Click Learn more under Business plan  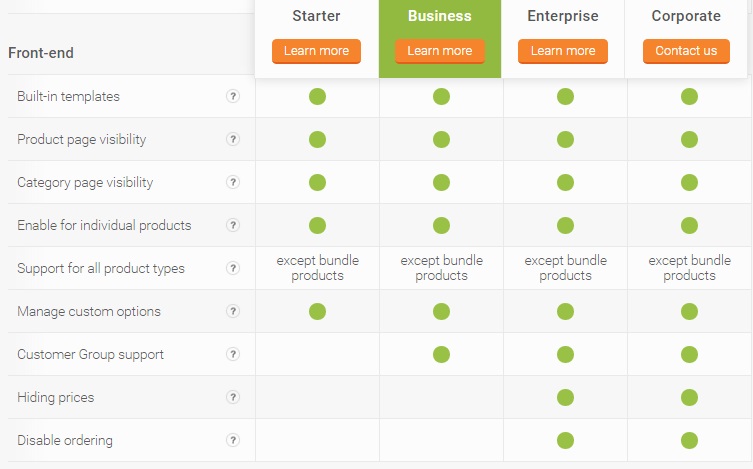click(440, 51)
